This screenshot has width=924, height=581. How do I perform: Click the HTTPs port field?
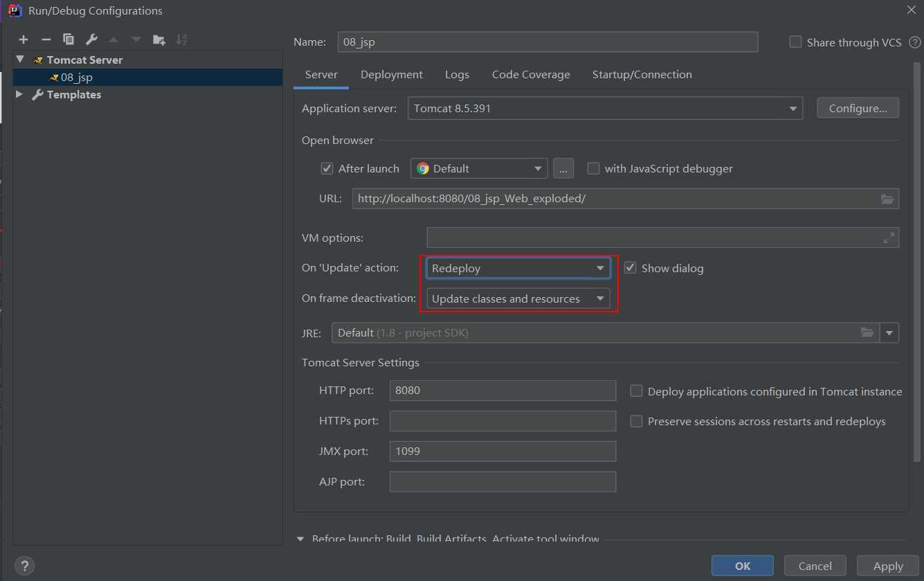(502, 420)
